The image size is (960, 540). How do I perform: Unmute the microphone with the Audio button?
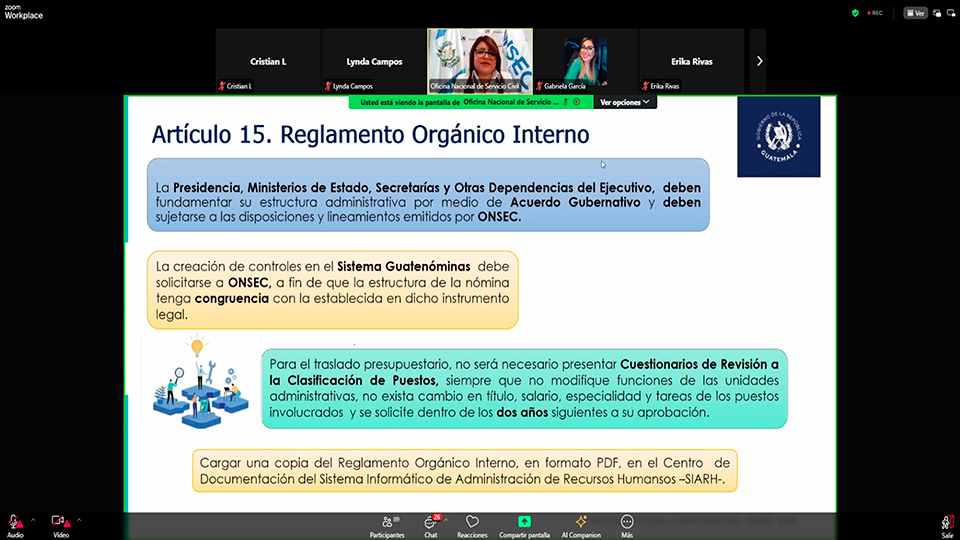click(x=15, y=524)
